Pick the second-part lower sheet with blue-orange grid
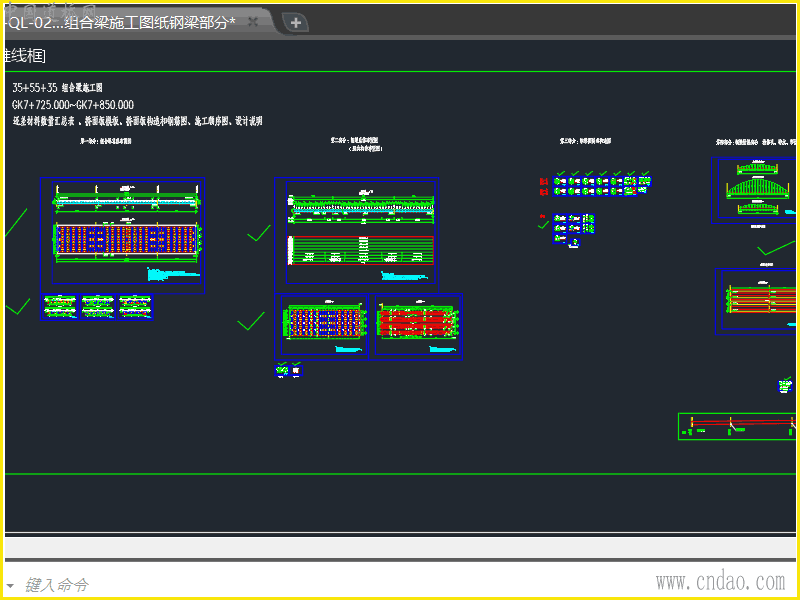This screenshot has width=800, height=600. coord(321,327)
